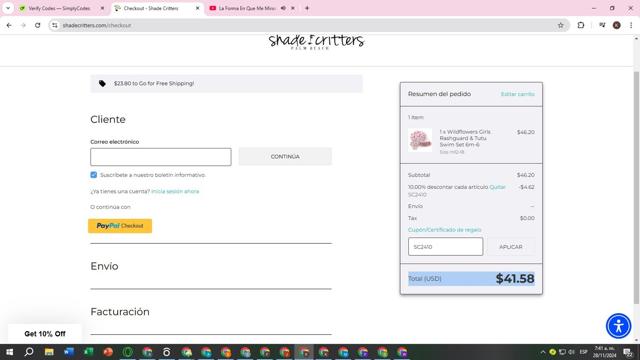The image size is (640, 360).
Task: Open media controls icon in toolbar
Action: (x=602, y=25)
